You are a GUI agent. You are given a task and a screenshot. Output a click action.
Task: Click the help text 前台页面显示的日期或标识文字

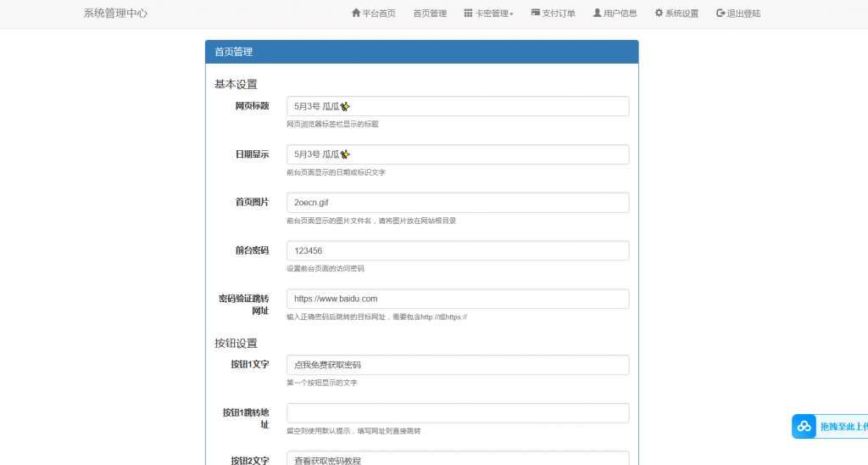pos(336,172)
